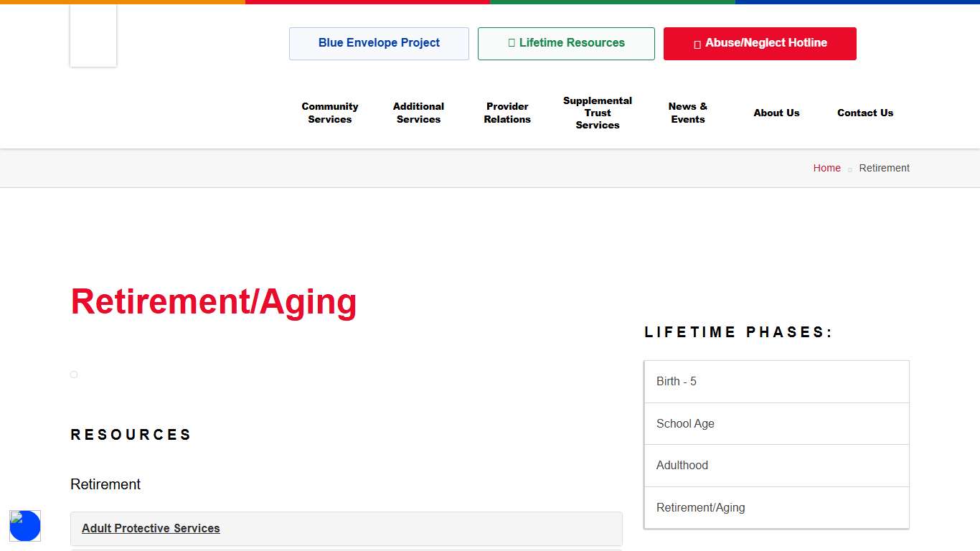Choose Retirement/Aging from Lifetime Phases

coord(700,507)
